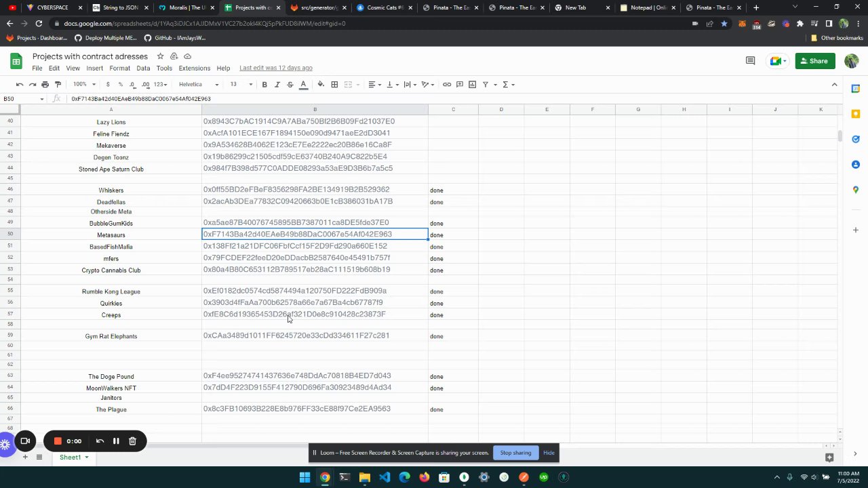Screen dimensions: 868x488
Task: Open Google Calendar side panel icon
Action: pyautogui.click(x=856, y=89)
